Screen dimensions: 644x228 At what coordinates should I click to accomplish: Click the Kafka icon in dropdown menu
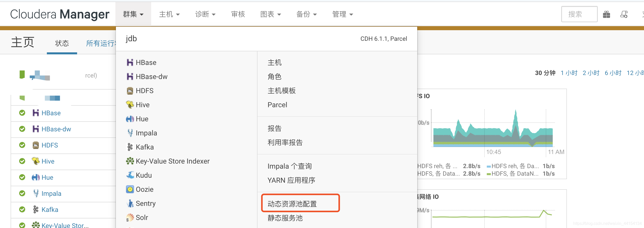130,147
